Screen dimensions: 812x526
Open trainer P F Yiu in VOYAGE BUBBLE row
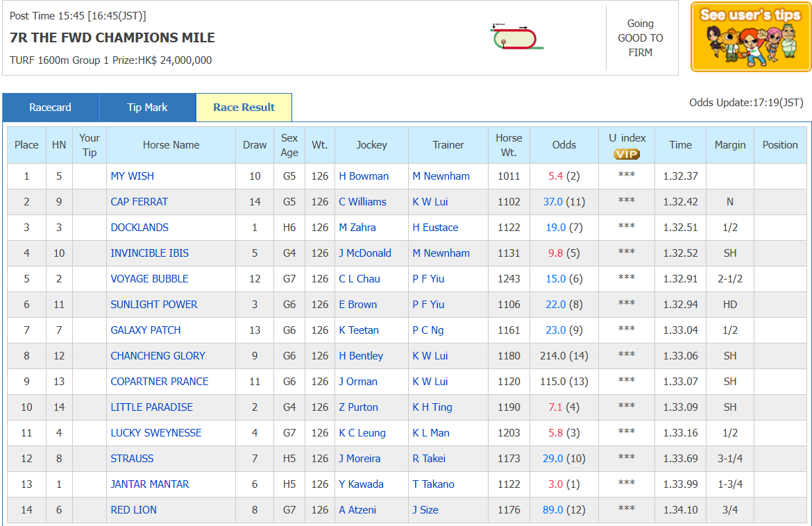pyautogui.click(x=428, y=278)
